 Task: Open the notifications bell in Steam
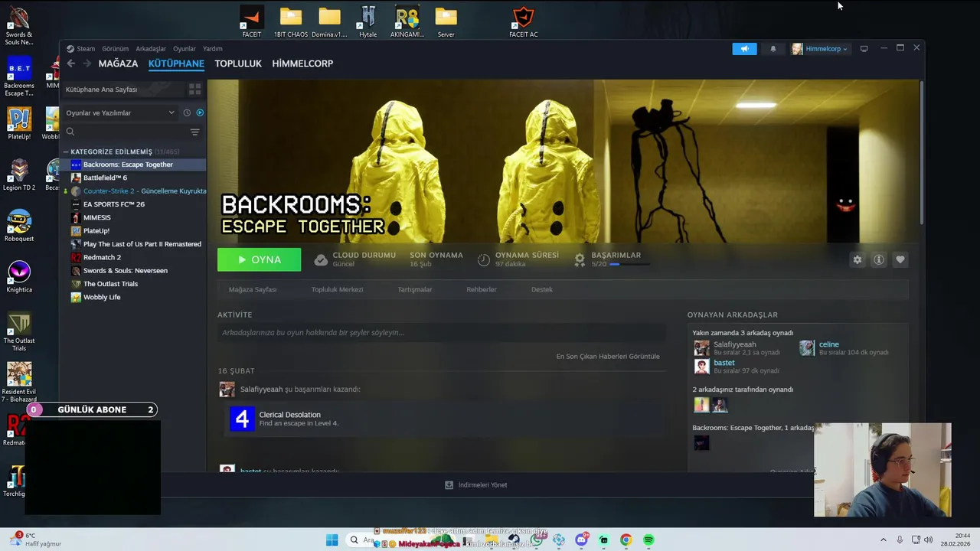point(773,48)
